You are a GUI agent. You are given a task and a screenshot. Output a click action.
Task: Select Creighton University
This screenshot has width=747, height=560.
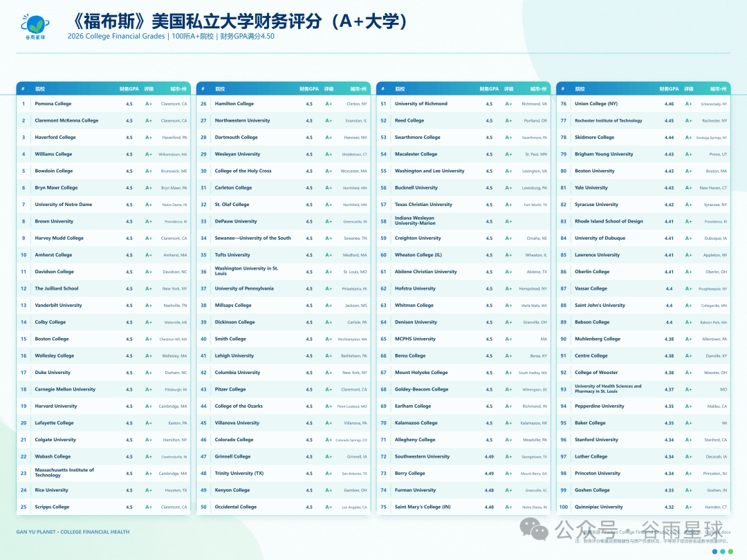coord(418,238)
